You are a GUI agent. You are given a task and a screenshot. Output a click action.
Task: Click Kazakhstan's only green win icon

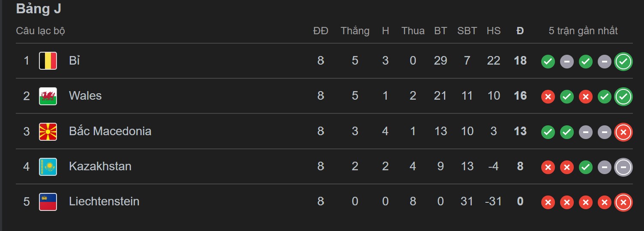click(x=586, y=168)
